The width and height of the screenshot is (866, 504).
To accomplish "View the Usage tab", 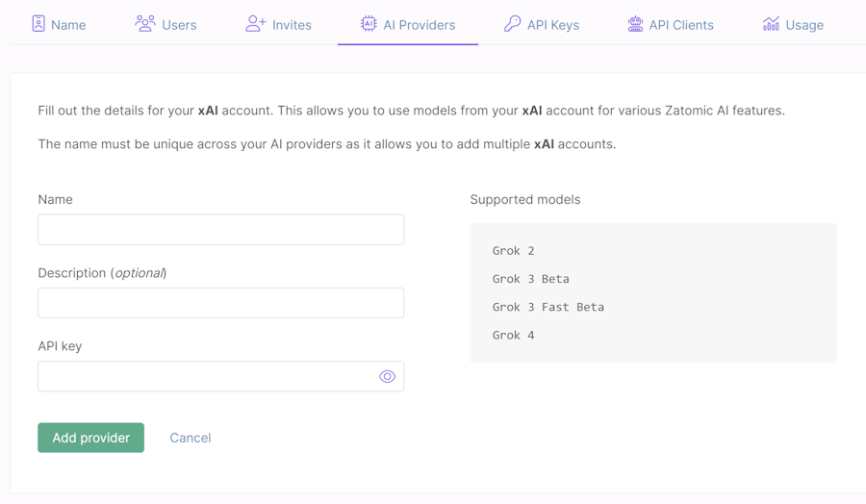I will pyautogui.click(x=793, y=24).
